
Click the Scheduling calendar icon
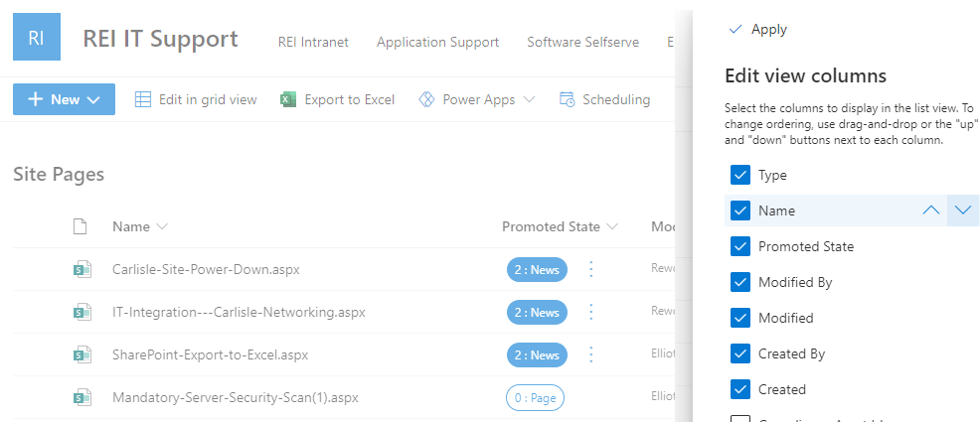pyautogui.click(x=568, y=99)
